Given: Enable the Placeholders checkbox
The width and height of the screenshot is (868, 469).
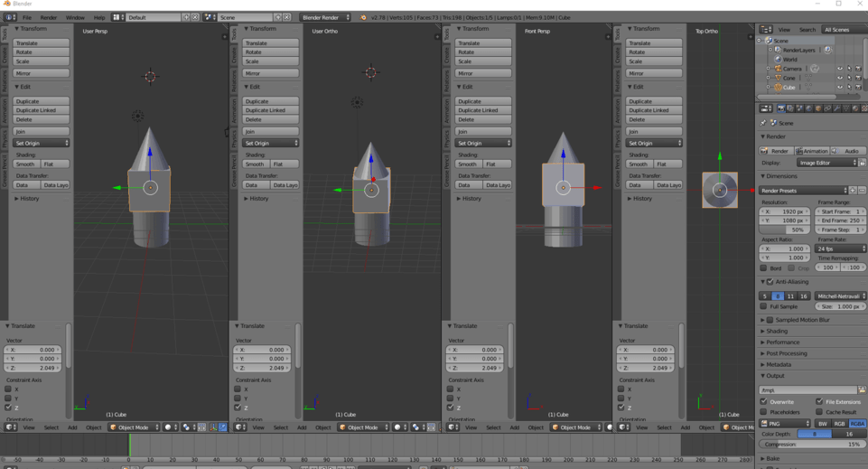Looking at the screenshot, I should click(764, 412).
